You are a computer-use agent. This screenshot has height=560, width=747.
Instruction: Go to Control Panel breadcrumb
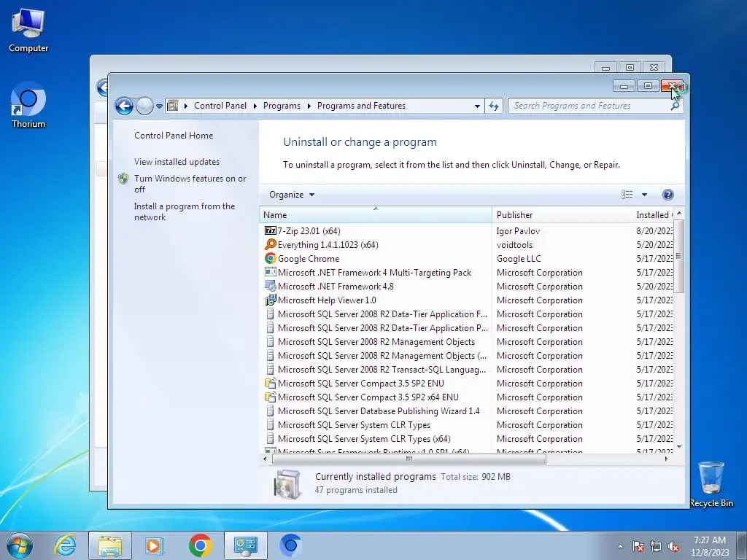click(x=220, y=106)
